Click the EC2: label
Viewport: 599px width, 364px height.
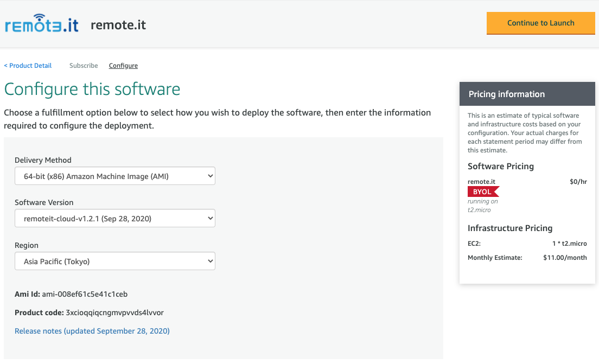pos(474,244)
